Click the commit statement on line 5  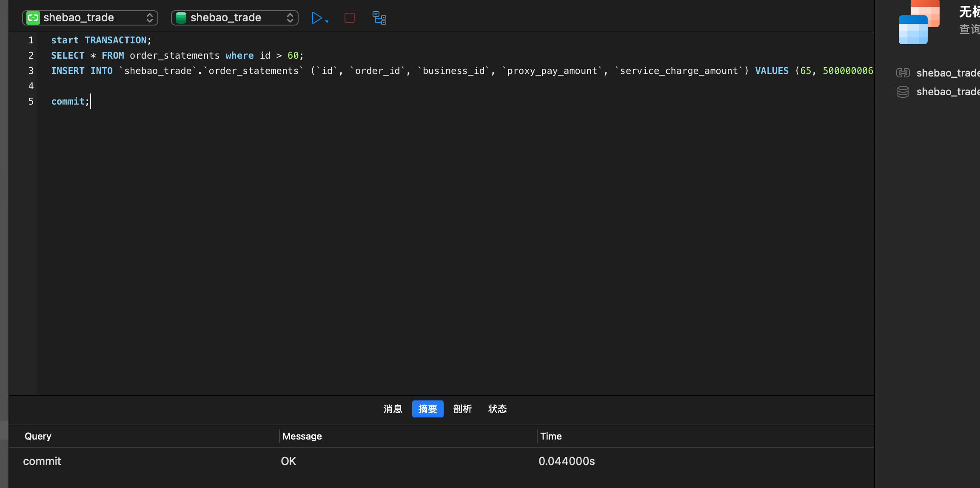point(70,101)
